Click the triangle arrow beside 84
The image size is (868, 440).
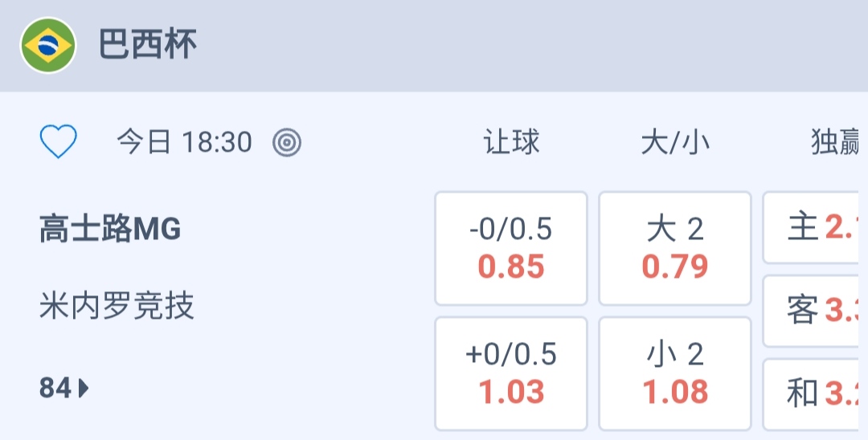(84, 389)
